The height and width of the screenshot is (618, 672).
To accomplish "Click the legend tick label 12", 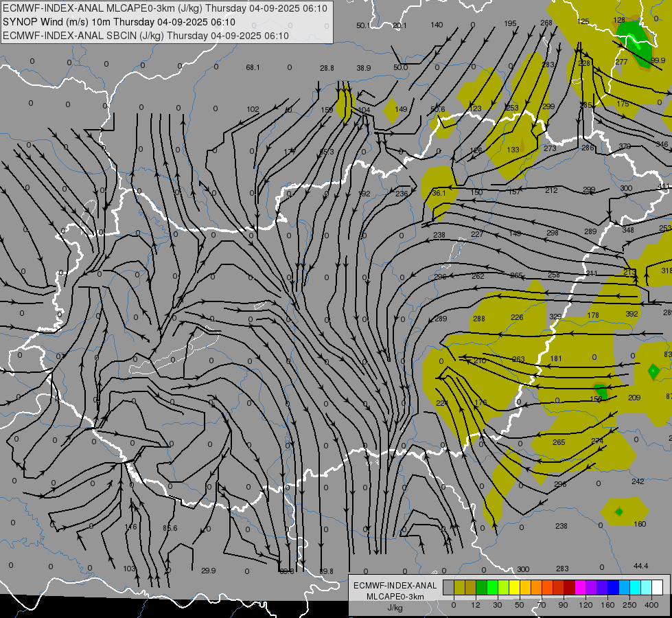I will [x=475, y=605].
